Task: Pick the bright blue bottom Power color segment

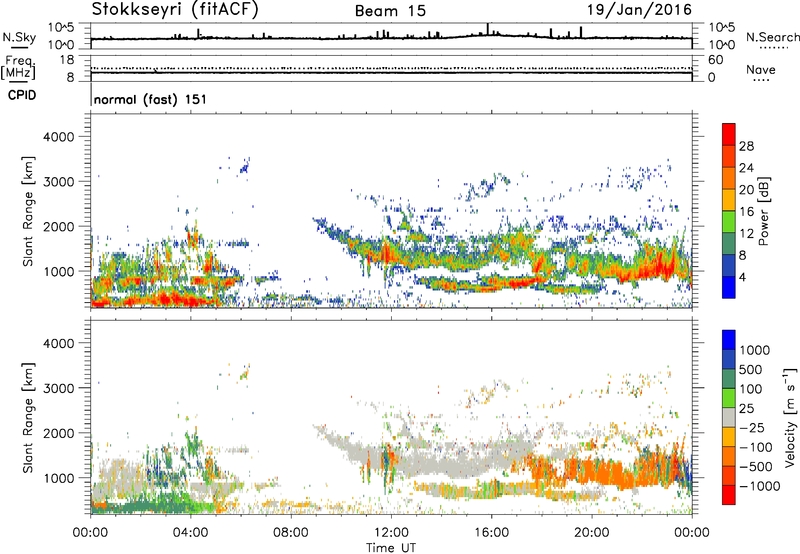Action: tap(729, 287)
